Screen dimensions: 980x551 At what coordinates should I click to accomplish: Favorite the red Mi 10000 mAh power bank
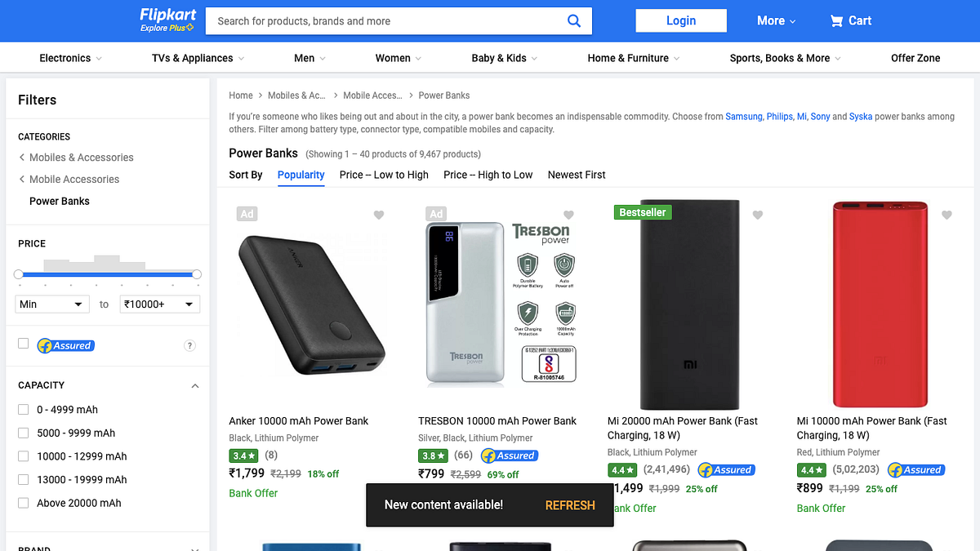947,215
